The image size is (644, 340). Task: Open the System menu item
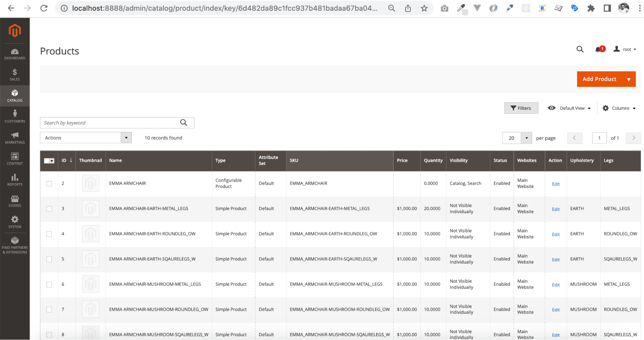point(15,222)
